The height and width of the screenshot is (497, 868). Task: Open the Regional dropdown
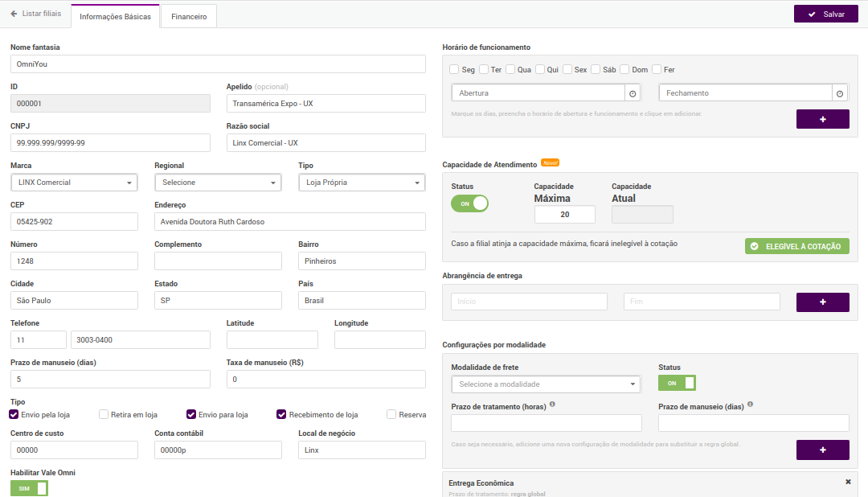coord(218,183)
